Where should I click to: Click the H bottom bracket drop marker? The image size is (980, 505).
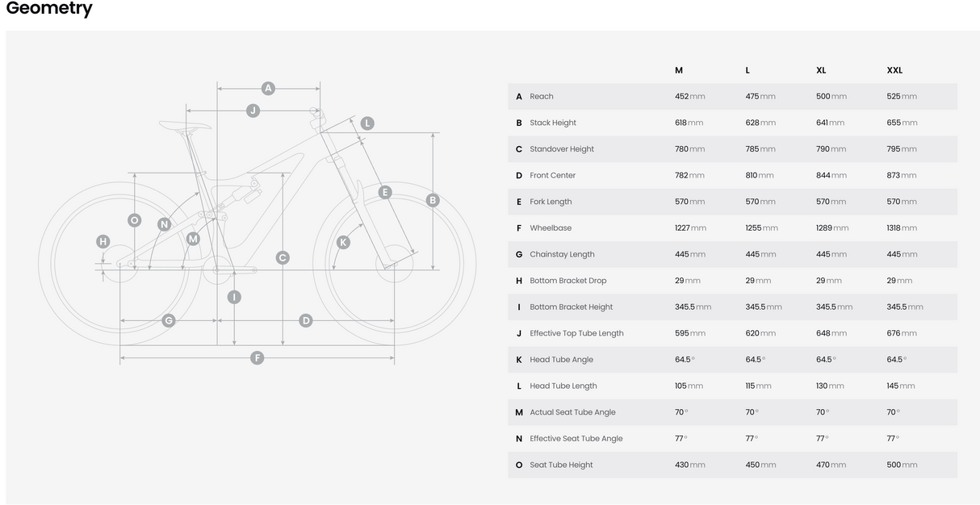coord(103,241)
